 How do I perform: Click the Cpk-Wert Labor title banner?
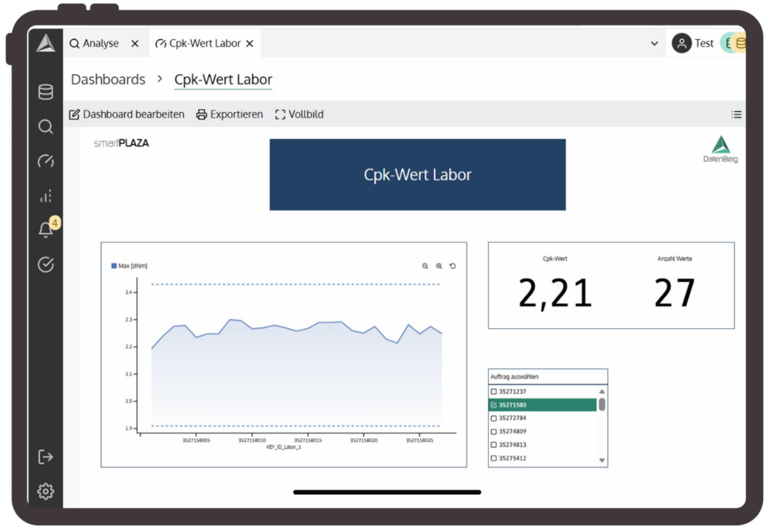[417, 175]
